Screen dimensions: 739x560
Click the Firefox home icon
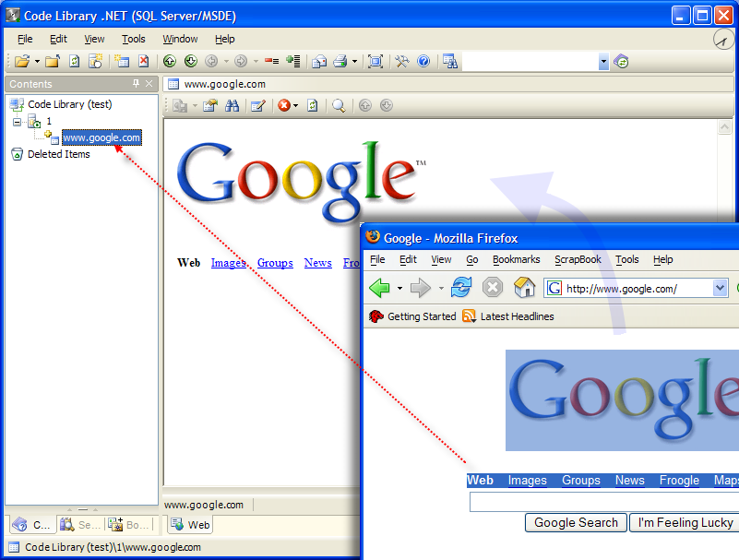coord(524,288)
